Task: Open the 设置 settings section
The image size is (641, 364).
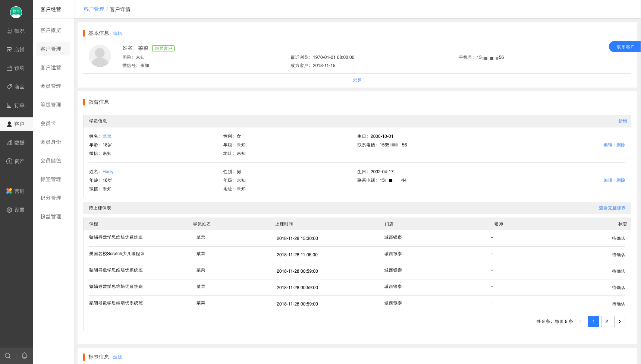Action: point(16,210)
